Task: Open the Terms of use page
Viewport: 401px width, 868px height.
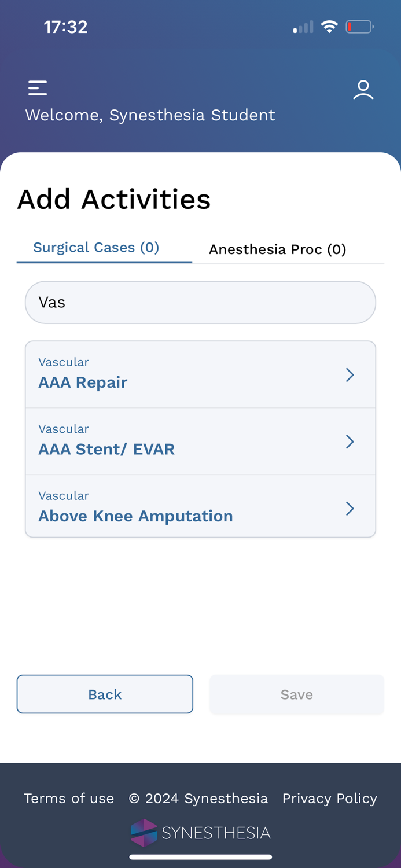Action: point(68,798)
